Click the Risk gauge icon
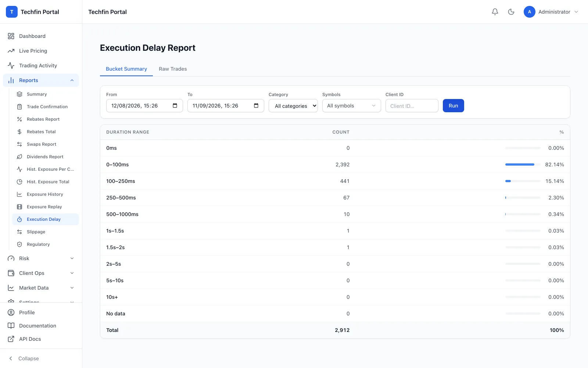The height and width of the screenshot is (368, 588). (x=11, y=258)
